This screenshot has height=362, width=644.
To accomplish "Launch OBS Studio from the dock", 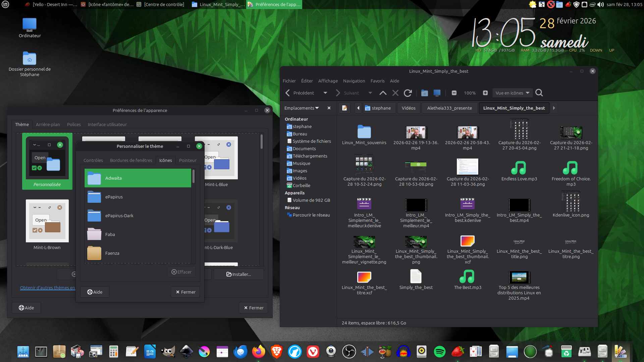I will click(349, 352).
